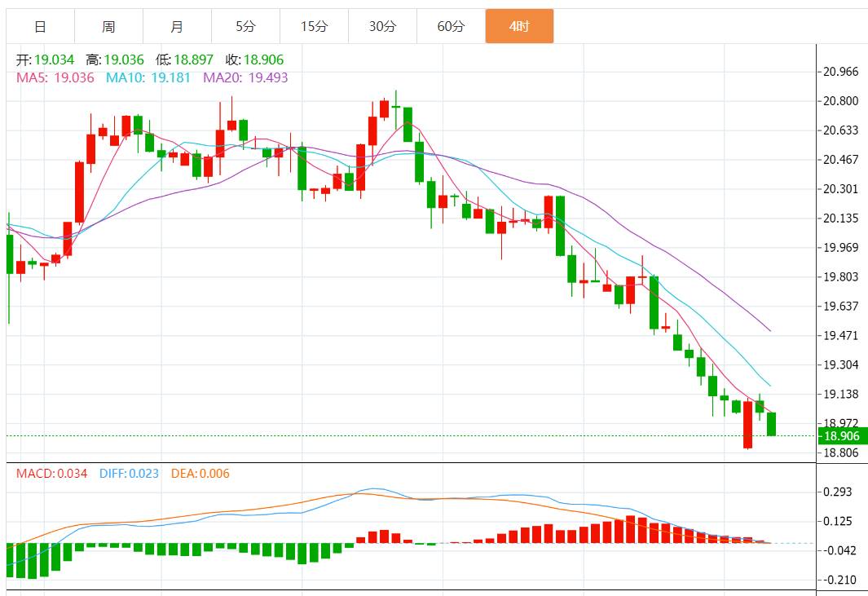868x596 pixels.
Task: Click the opening price 开:19.034
Action: [46, 60]
